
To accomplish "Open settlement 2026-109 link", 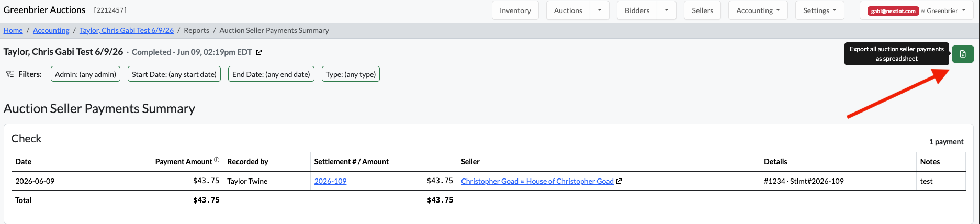I will pos(330,181).
